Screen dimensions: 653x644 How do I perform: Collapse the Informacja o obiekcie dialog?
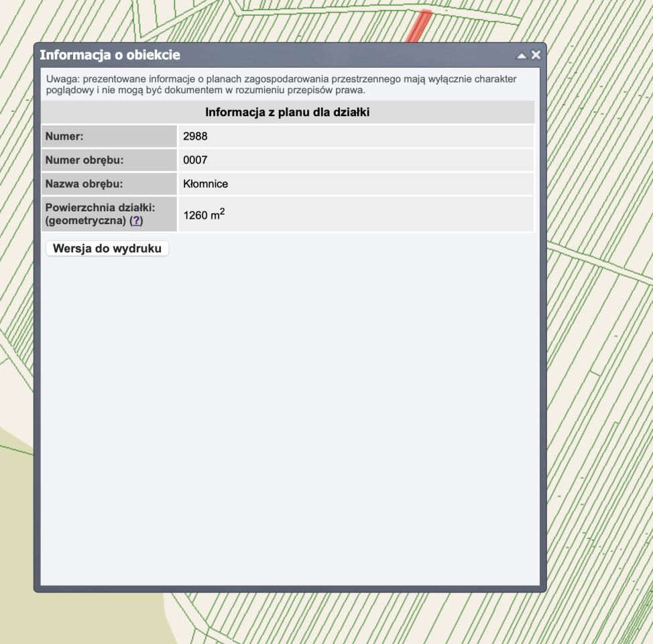coord(522,56)
